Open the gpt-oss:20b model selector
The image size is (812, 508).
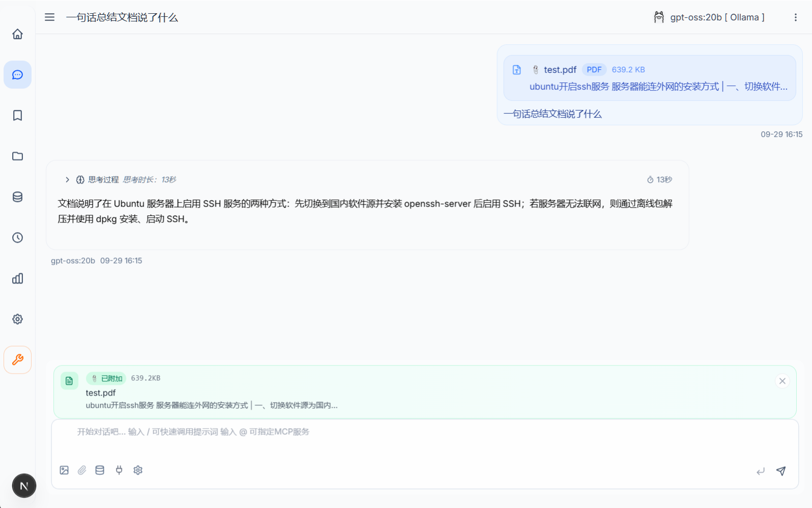tap(709, 17)
